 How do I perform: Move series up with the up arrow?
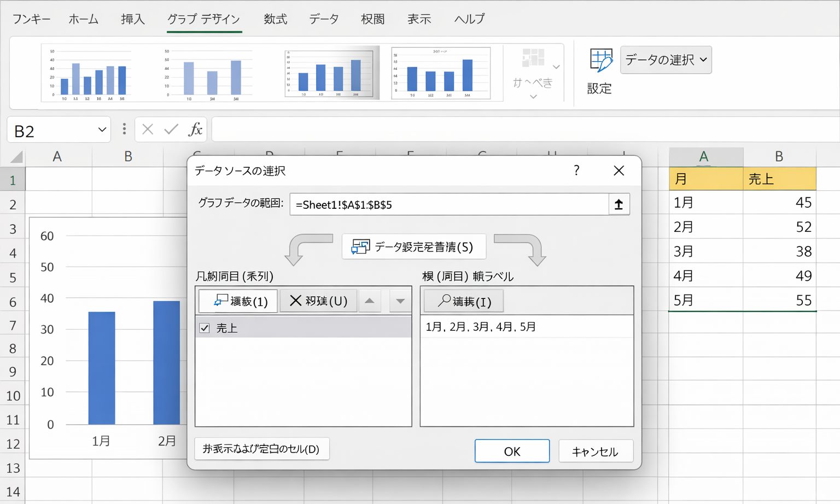point(370,301)
